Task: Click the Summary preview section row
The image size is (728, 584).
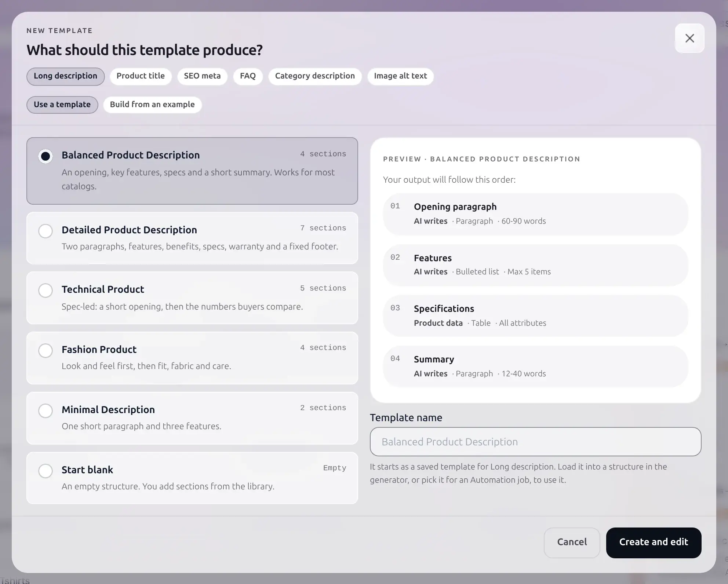Action: click(535, 366)
